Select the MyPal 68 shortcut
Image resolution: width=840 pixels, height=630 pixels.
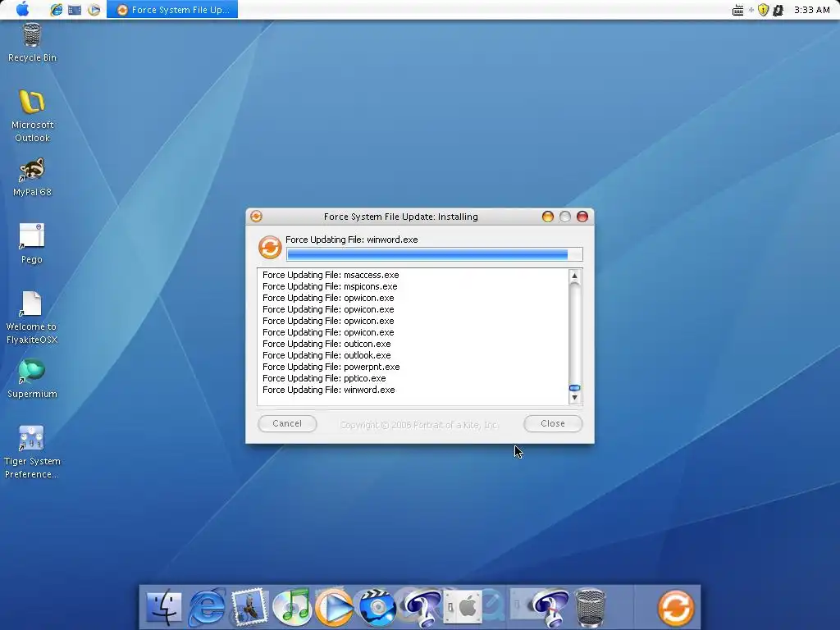[x=32, y=177]
